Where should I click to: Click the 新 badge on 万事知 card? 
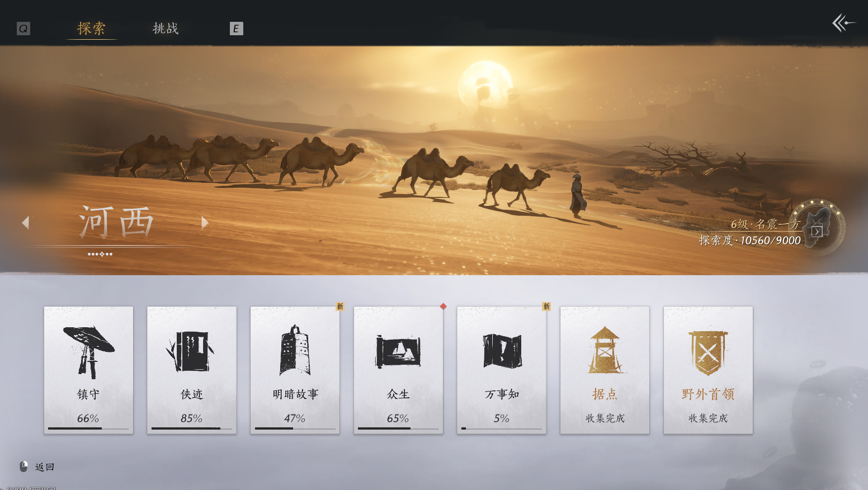click(x=546, y=307)
